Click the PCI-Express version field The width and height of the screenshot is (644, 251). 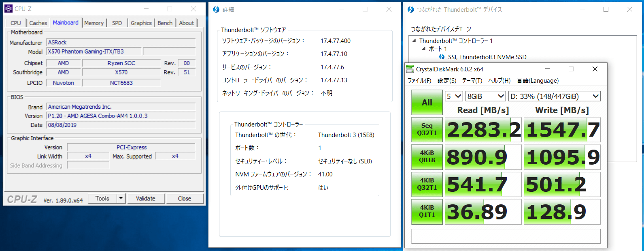pos(131,147)
